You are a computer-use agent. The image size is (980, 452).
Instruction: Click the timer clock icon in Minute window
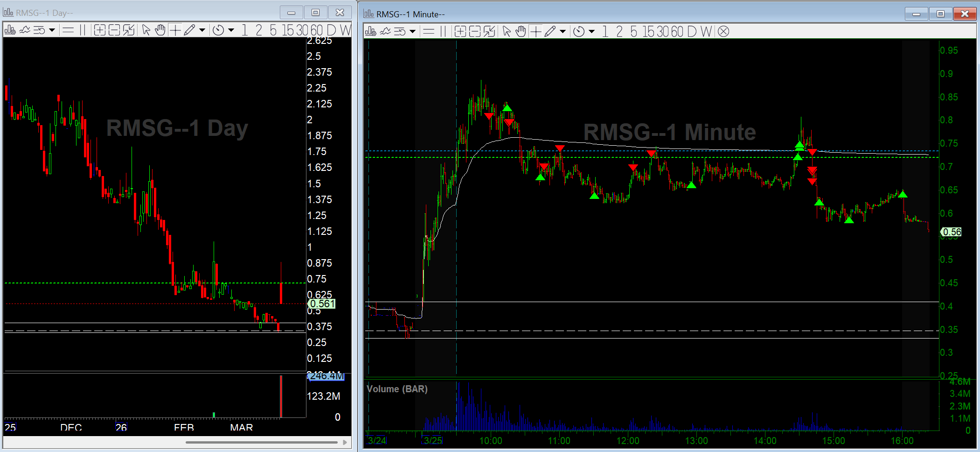coord(579,31)
